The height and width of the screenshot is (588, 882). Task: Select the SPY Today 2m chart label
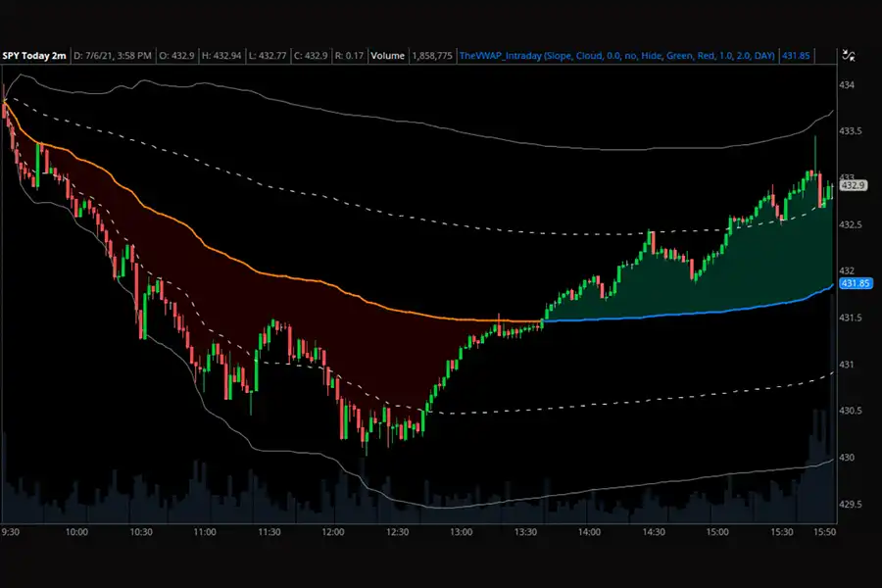pyautogui.click(x=34, y=56)
